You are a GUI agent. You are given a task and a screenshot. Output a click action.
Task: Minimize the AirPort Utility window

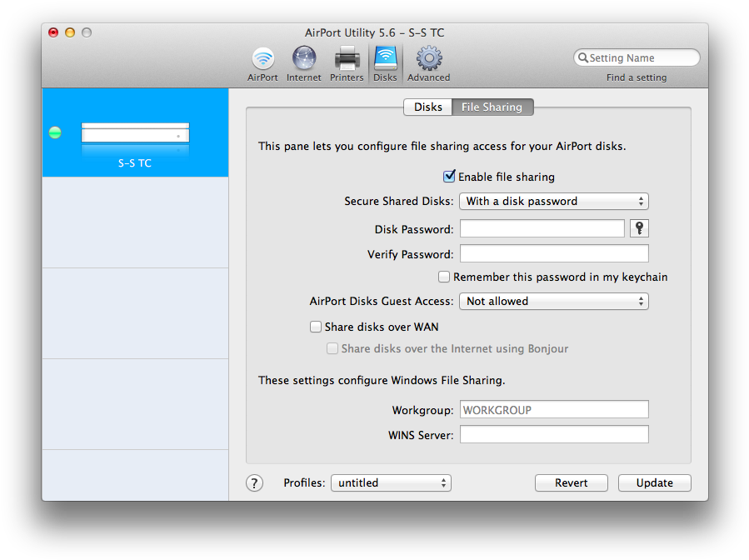point(70,32)
